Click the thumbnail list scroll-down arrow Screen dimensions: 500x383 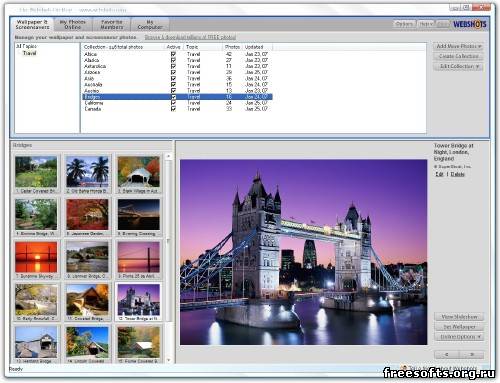coord(168,360)
